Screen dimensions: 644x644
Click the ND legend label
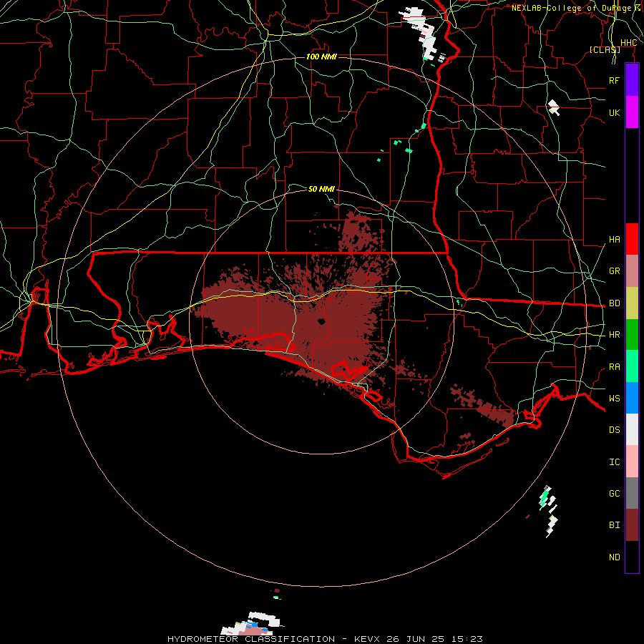point(614,557)
